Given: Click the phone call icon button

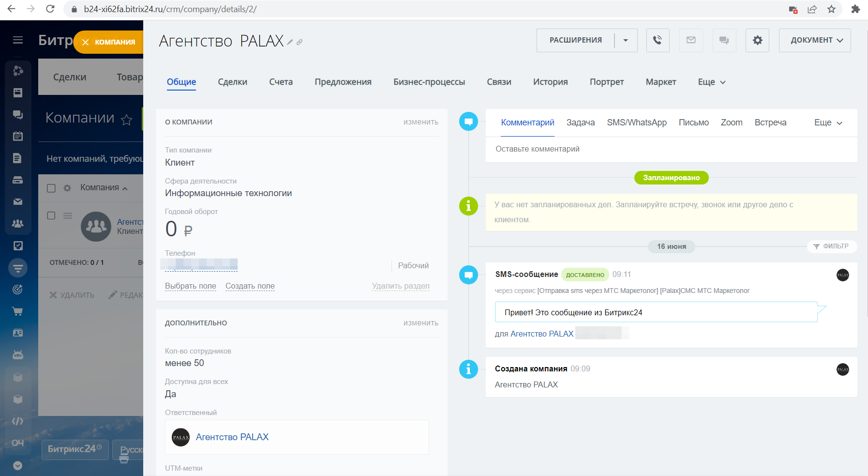Looking at the screenshot, I should click(658, 40).
